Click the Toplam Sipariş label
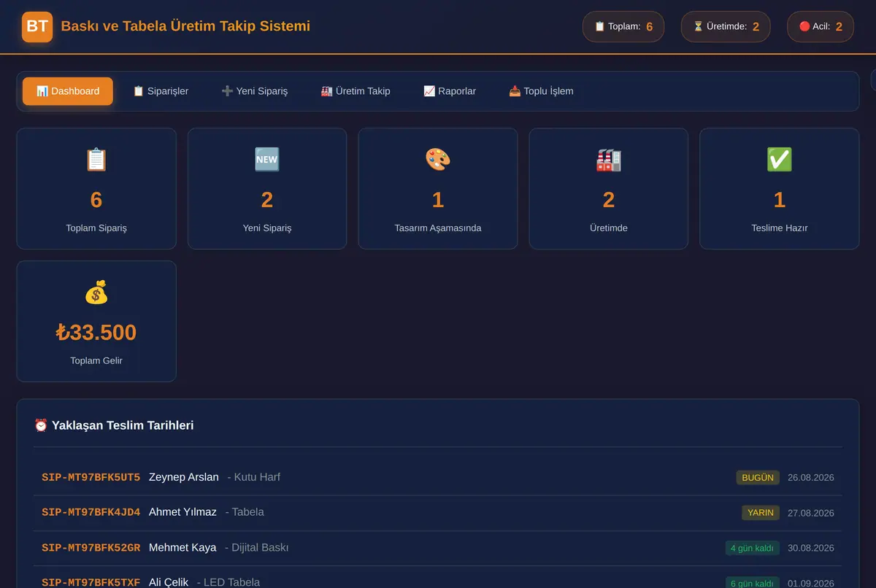This screenshot has height=588, width=876. [x=96, y=228]
